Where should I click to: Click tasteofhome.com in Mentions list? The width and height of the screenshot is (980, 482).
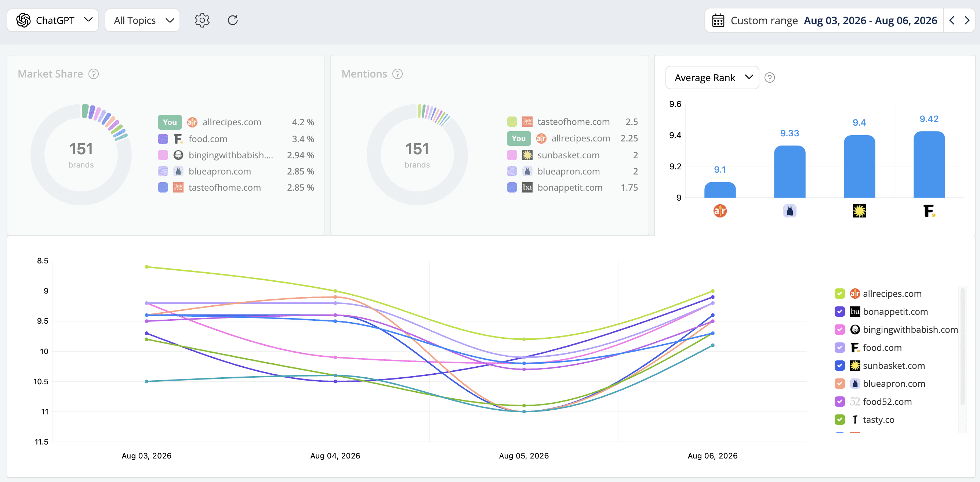click(573, 122)
